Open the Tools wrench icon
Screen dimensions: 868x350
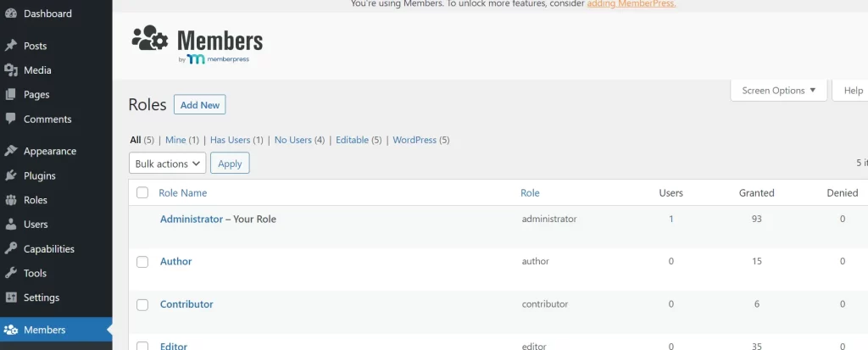[10, 273]
